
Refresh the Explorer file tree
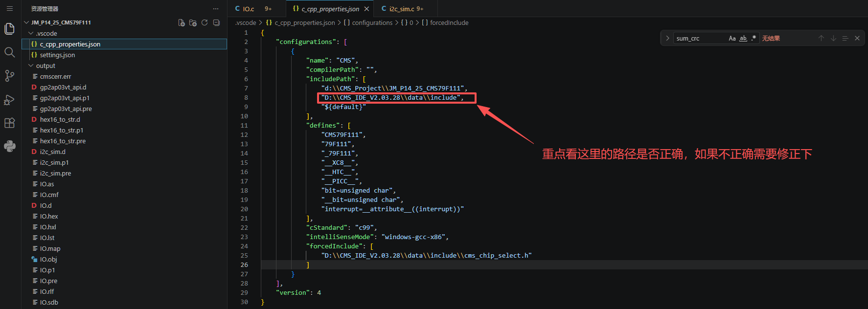coord(205,22)
